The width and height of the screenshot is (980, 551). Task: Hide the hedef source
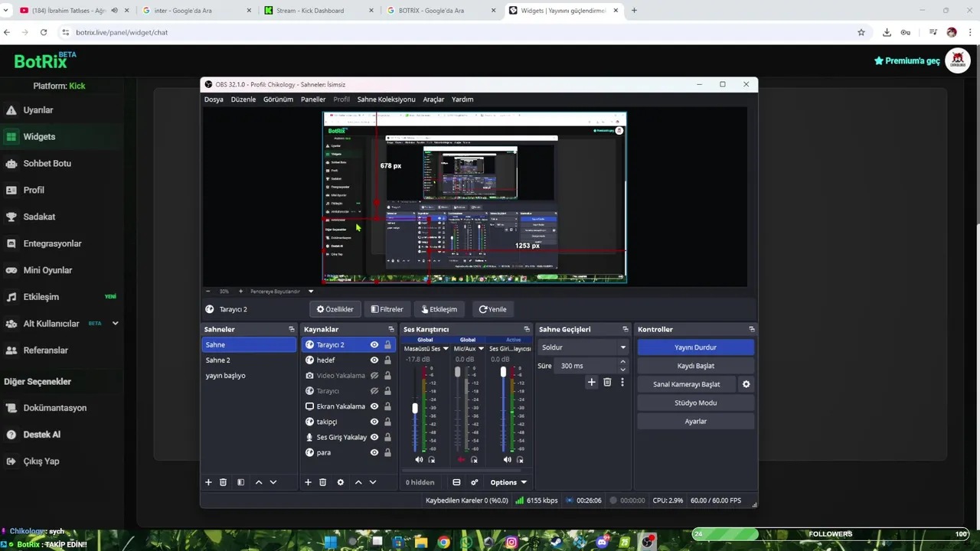(374, 360)
